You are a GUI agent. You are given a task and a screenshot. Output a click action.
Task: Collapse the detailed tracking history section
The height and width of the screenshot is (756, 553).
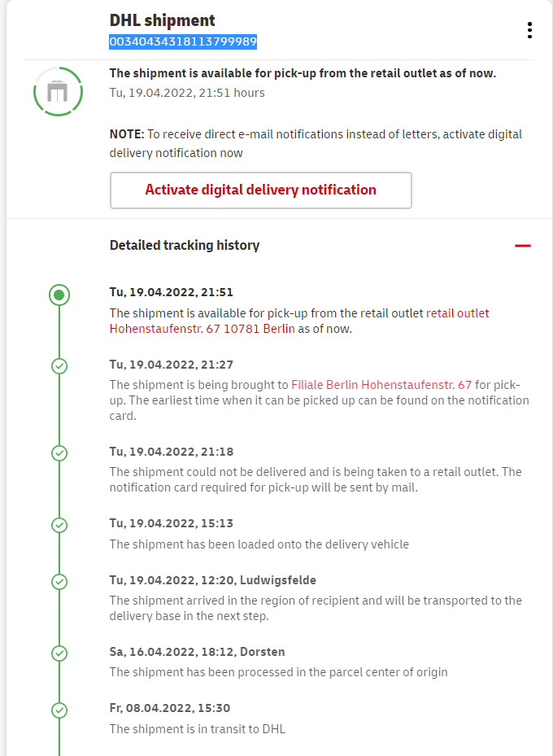tap(523, 245)
